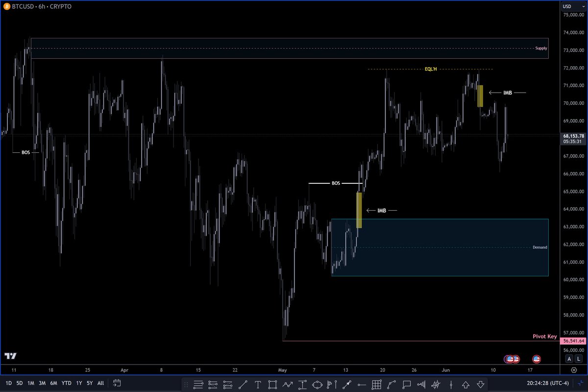Click the current price label 68,153.78
The width and height of the screenshot is (588, 392).
coord(574,135)
